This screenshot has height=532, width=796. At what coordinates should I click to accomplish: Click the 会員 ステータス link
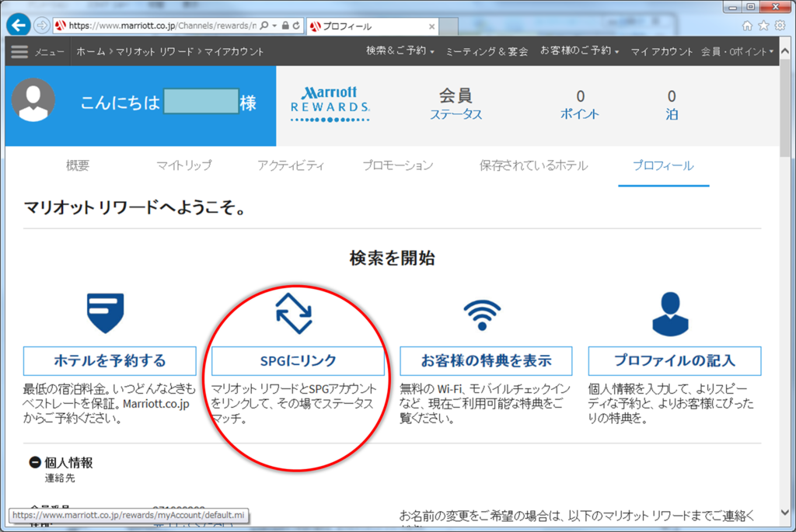click(x=456, y=104)
